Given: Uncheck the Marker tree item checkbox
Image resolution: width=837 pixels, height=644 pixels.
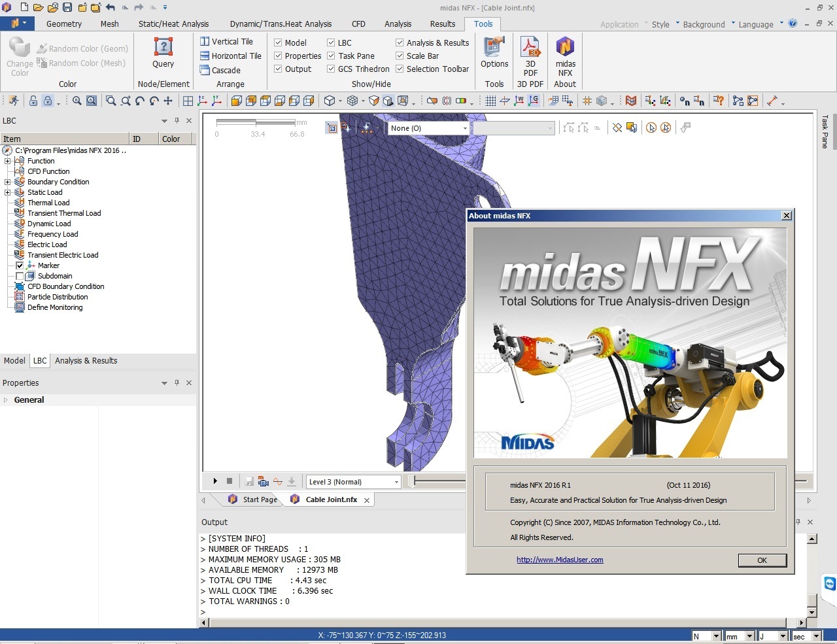Looking at the screenshot, I should click(20, 265).
